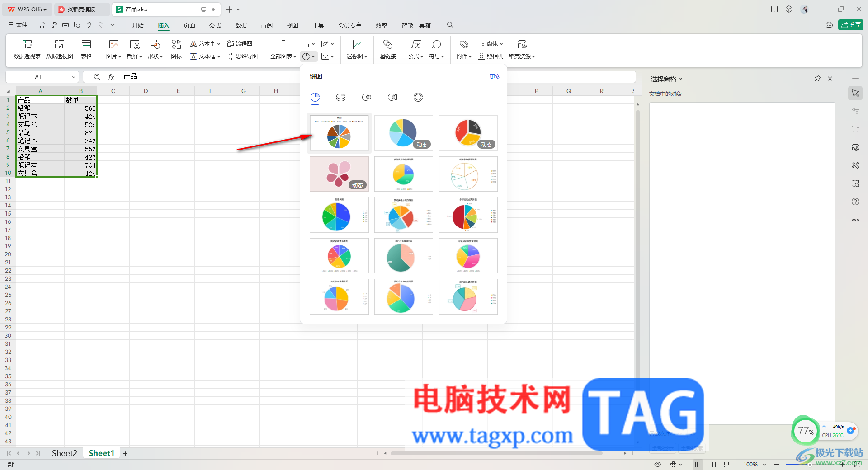Screen dimensions: 868x470
Task: Switch to the View (视图) ribbon tab
Action: [292, 25]
